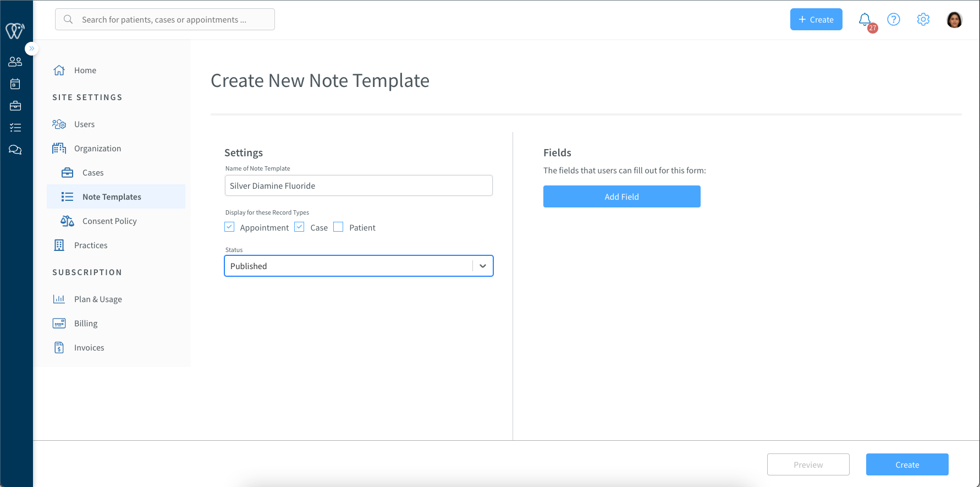This screenshot has height=487, width=980.
Task: Open the help question mark icon
Action: tap(894, 19)
